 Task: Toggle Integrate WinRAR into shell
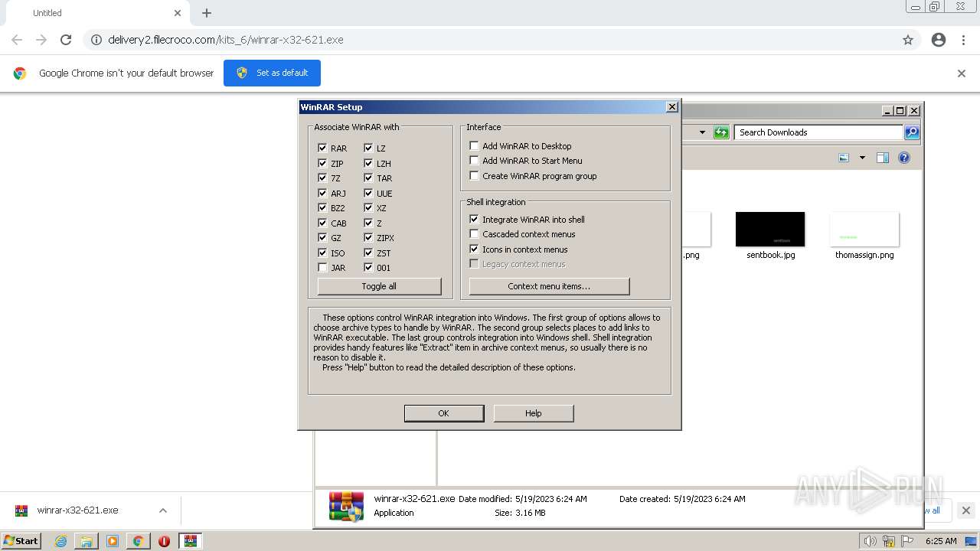pyautogui.click(x=474, y=220)
